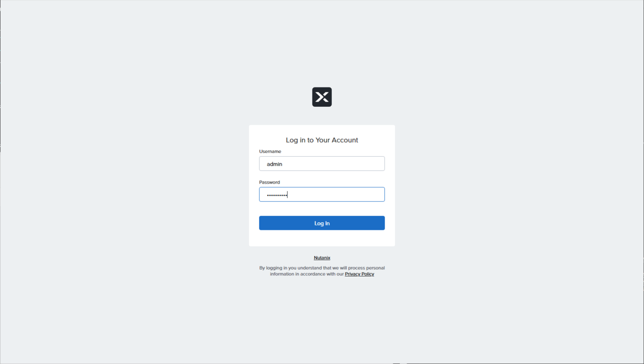Click the "Log In" text on the button
The height and width of the screenshot is (364, 644).
coord(322,223)
